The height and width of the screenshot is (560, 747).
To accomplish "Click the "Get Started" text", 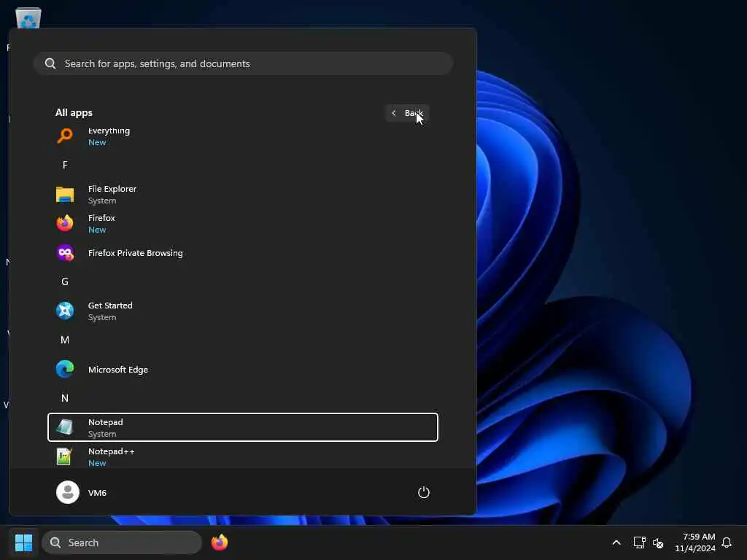I will (110, 306).
